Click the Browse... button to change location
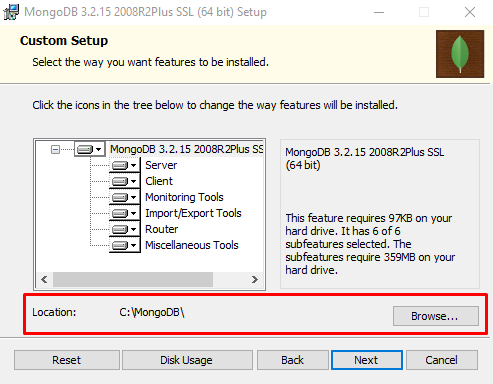Screen dimensions: 493x384 click(436, 316)
